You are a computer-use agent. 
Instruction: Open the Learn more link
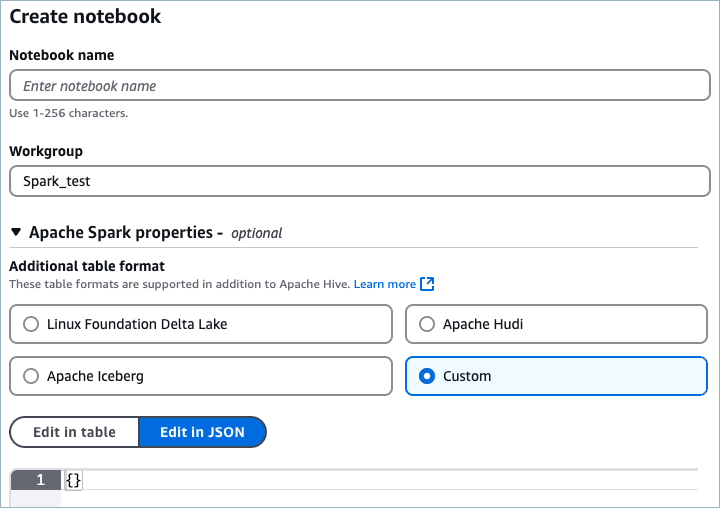(384, 284)
